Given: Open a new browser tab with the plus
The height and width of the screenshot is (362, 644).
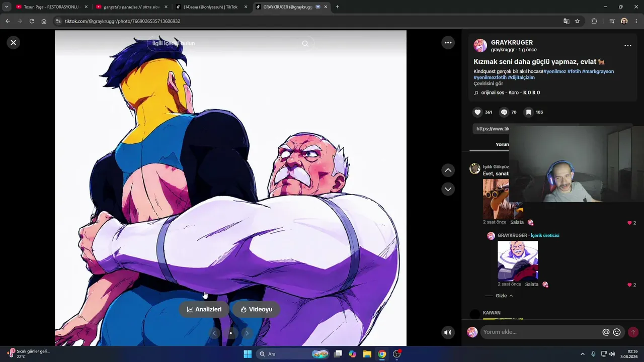Looking at the screenshot, I should click(x=337, y=7).
